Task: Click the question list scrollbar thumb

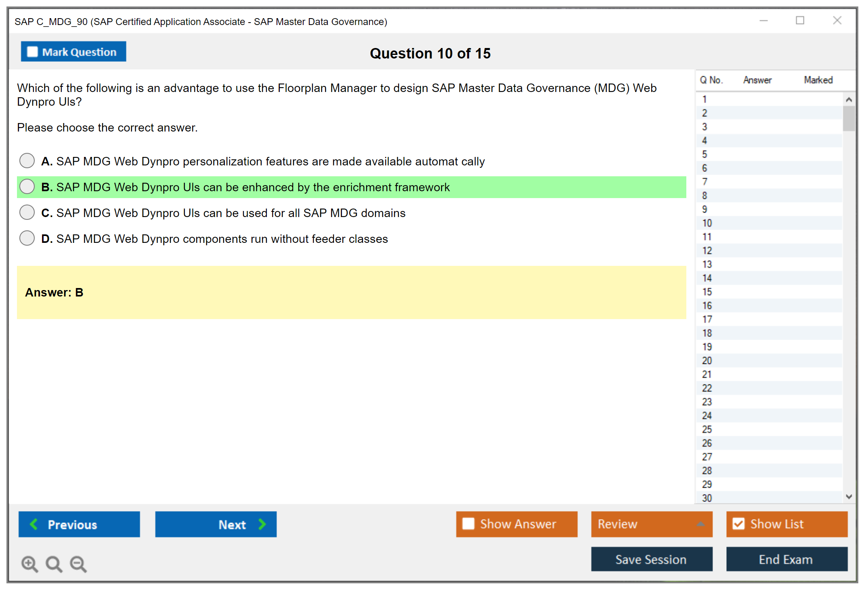Action: (849, 119)
